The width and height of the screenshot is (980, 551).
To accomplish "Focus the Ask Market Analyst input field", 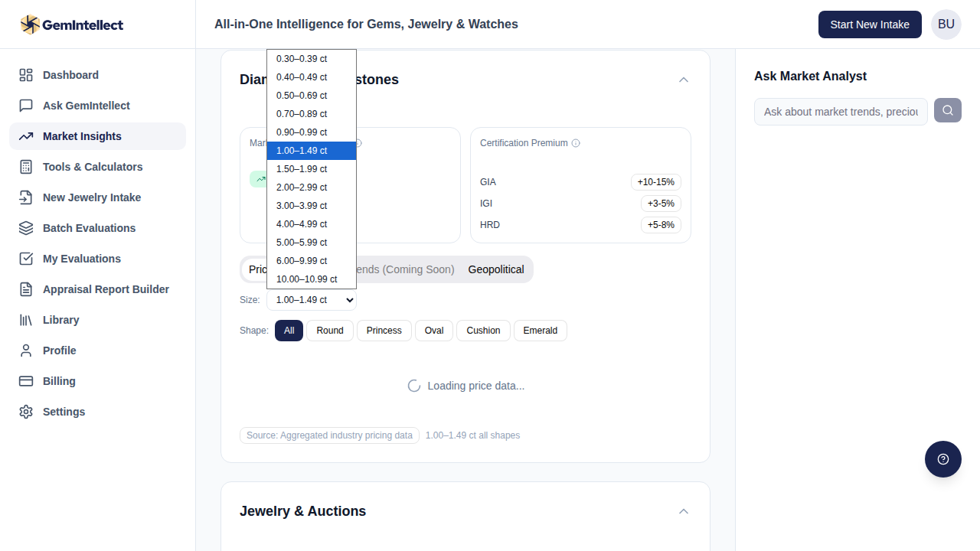I will pyautogui.click(x=841, y=112).
